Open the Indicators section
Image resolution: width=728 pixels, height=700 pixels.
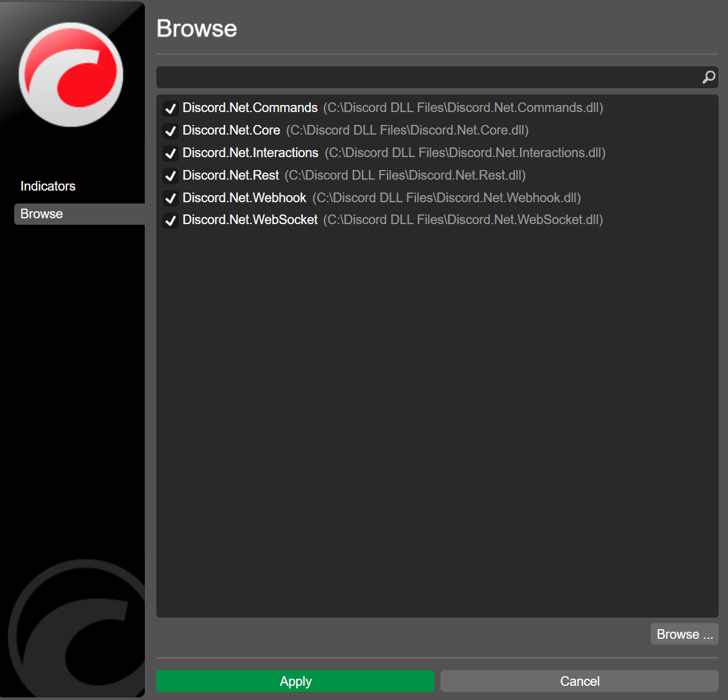click(x=48, y=186)
